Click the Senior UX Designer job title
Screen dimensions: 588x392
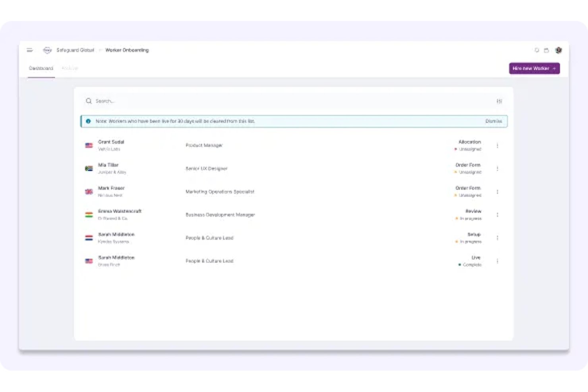[207, 168]
